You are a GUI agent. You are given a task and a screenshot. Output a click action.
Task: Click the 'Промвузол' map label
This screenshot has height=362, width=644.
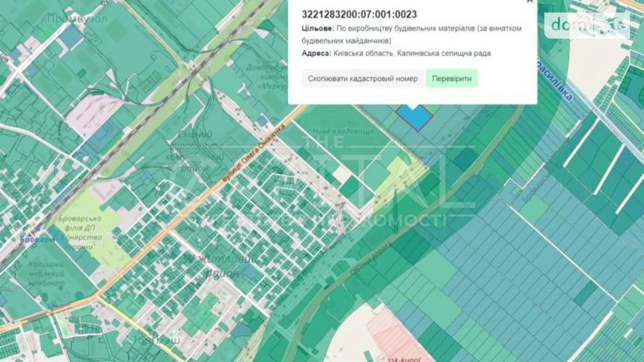tap(77, 18)
